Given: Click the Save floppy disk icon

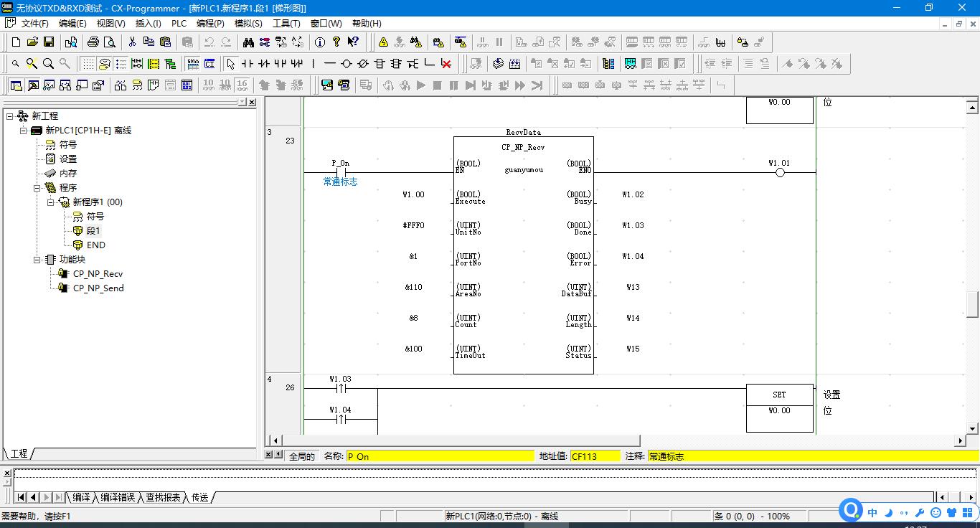Looking at the screenshot, I should pyautogui.click(x=49, y=42).
